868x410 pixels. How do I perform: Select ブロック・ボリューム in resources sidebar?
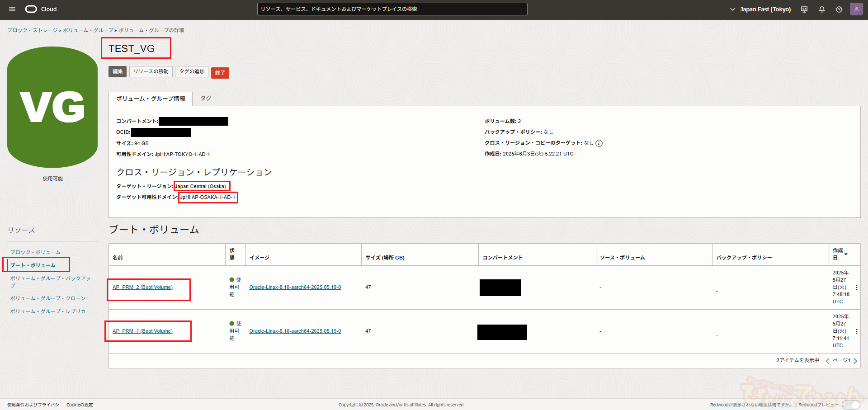tap(35, 252)
